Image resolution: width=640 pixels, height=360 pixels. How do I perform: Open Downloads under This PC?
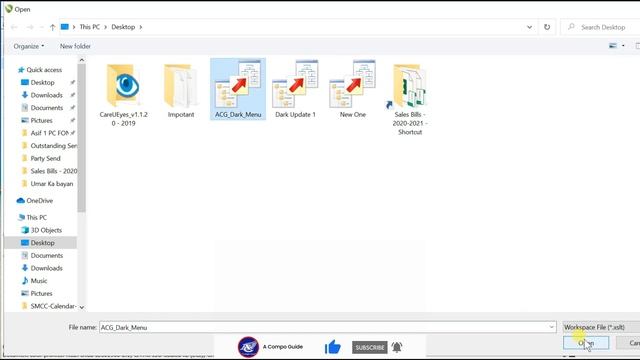[x=47, y=268]
